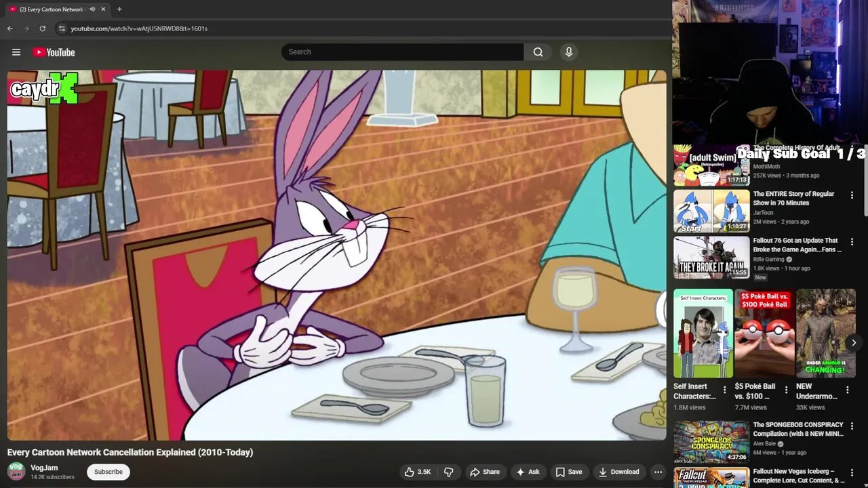
Task: Click the browser address bar URL
Action: click(x=139, y=28)
